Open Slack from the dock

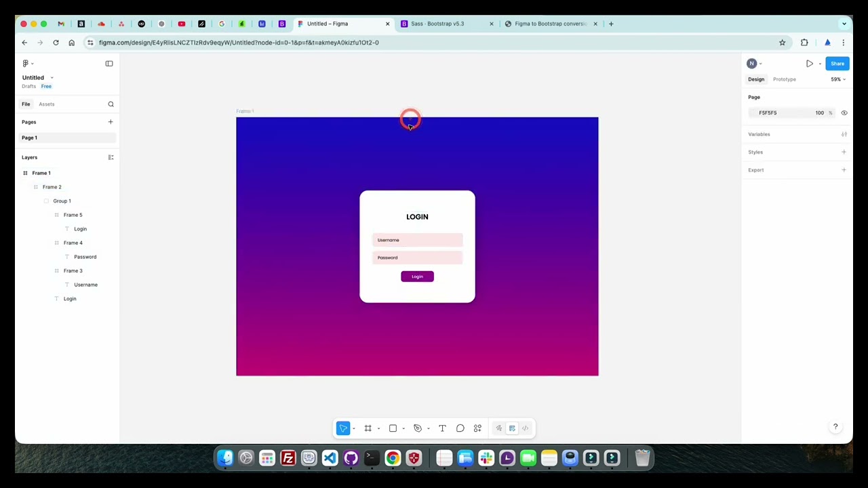click(x=486, y=459)
